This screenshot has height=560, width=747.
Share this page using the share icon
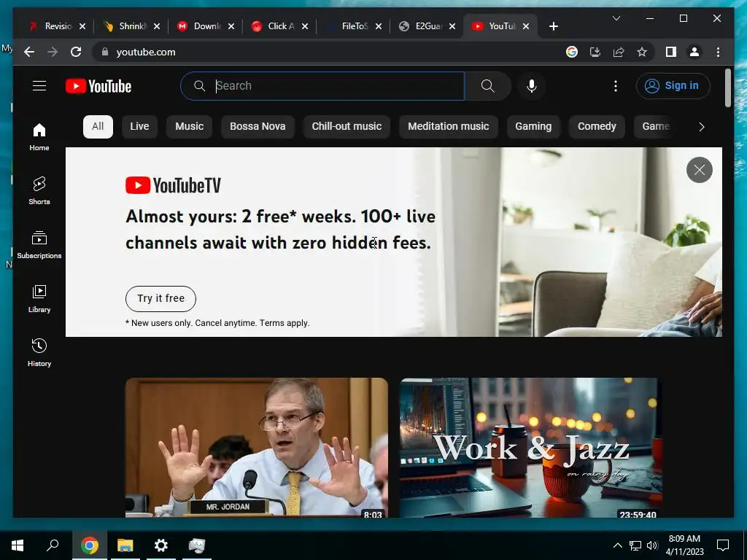pos(619,52)
